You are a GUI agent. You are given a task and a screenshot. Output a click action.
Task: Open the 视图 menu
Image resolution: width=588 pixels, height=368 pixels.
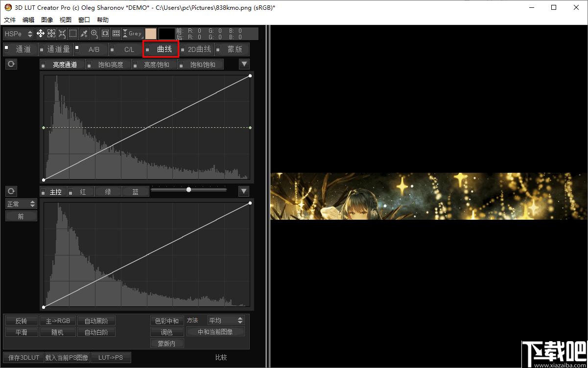point(66,20)
